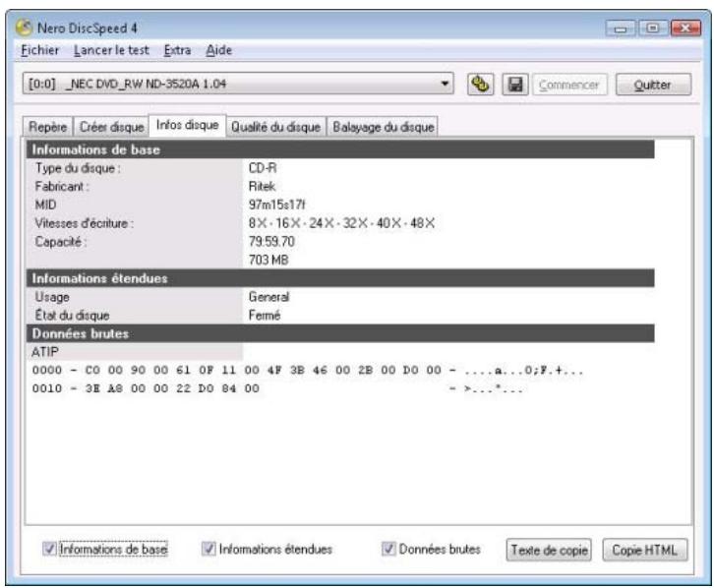This screenshot has width=714, height=588.
Task: Select the capacity value 79:59.70
Action: (x=271, y=241)
